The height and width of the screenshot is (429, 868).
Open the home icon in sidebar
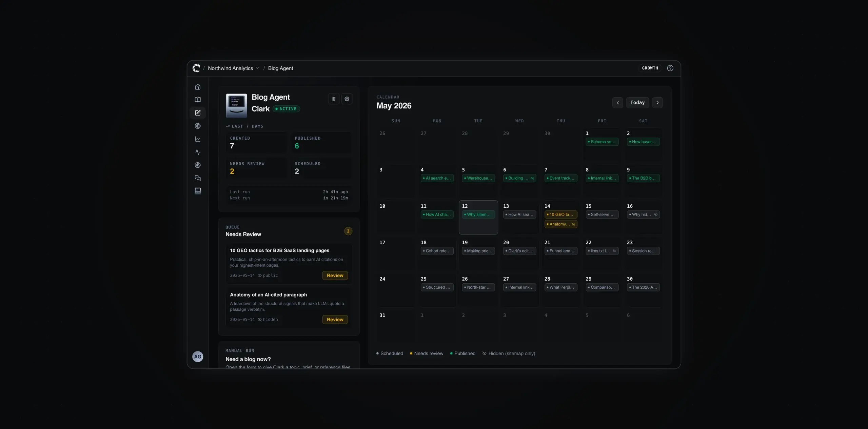click(198, 87)
